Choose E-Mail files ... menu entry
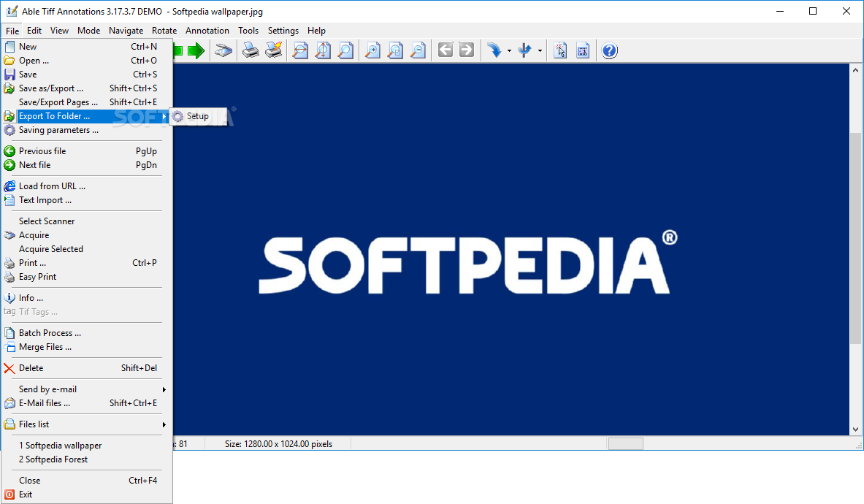Screen dimensions: 864x504 (x=87, y=403)
